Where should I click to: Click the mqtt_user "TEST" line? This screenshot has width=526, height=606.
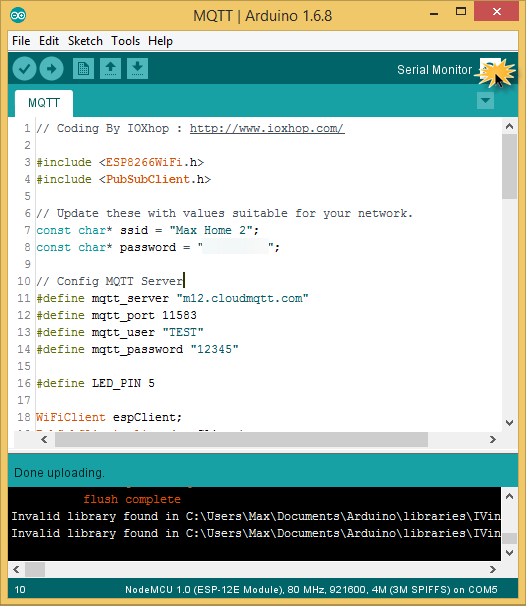(119, 332)
